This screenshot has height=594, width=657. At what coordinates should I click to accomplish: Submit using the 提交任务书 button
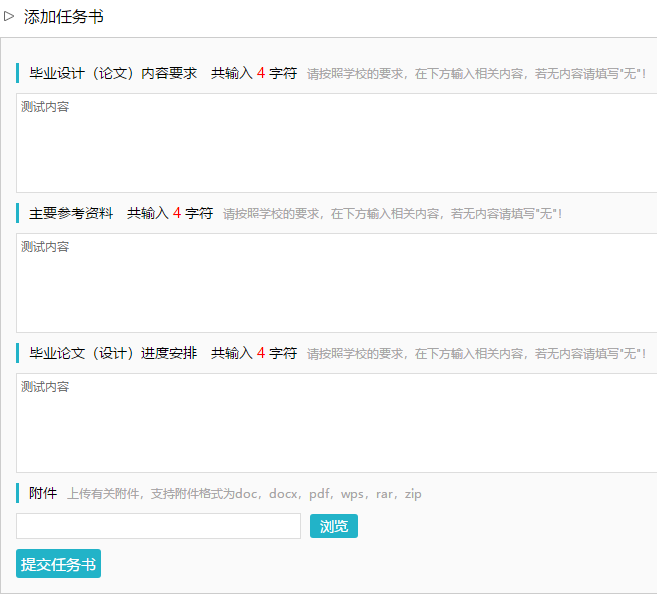[58, 564]
